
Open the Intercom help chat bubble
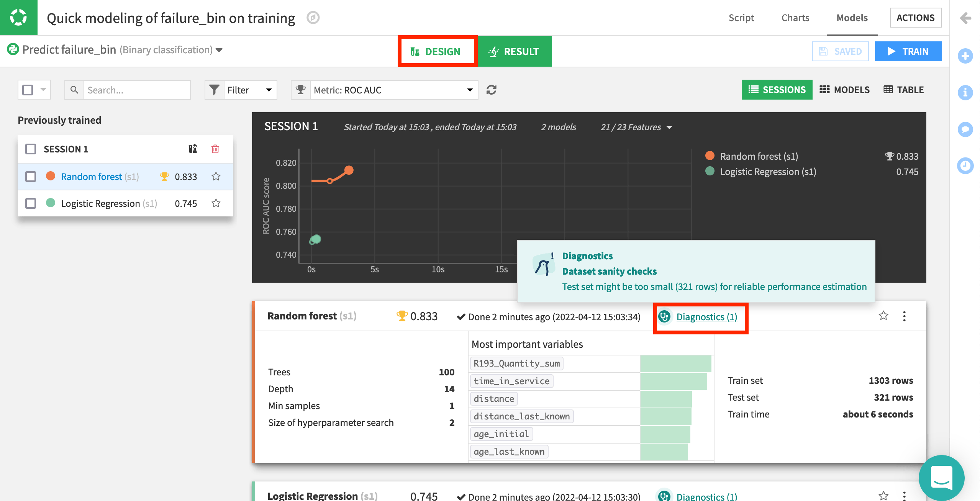tap(941, 478)
